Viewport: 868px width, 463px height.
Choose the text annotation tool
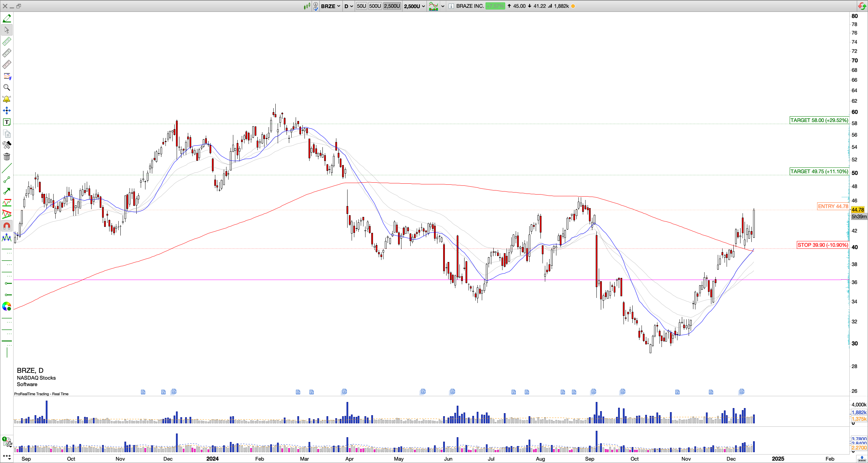tap(7, 122)
